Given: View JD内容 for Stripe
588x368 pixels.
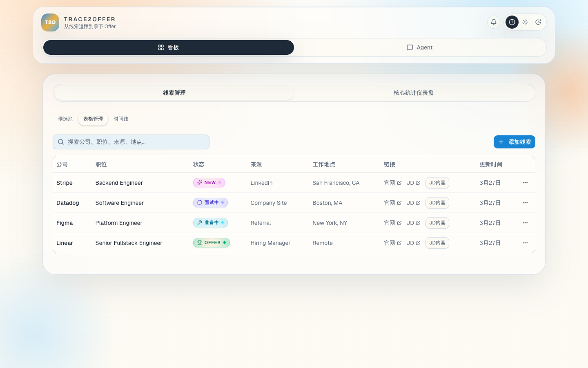Looking at the screenshot, I should [437, 183].
